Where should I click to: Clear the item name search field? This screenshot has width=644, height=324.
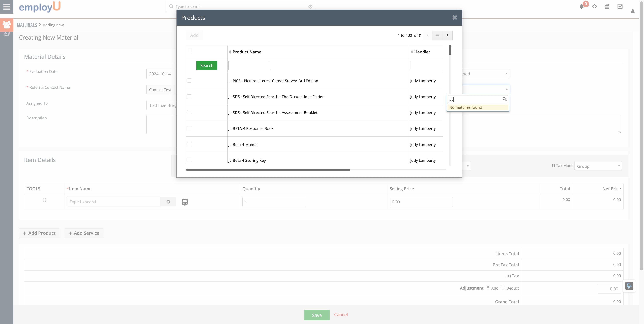click(168, 202)
